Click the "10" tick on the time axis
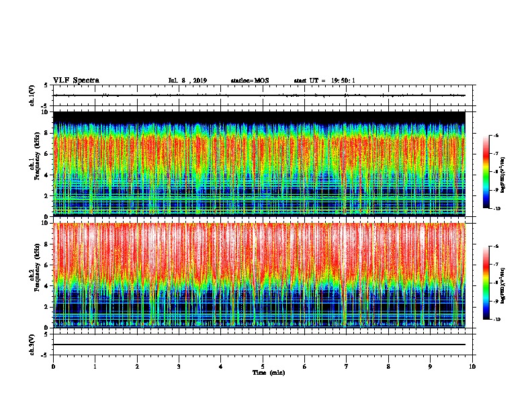Viewport: 532px width, 411px height. (472, 367)
